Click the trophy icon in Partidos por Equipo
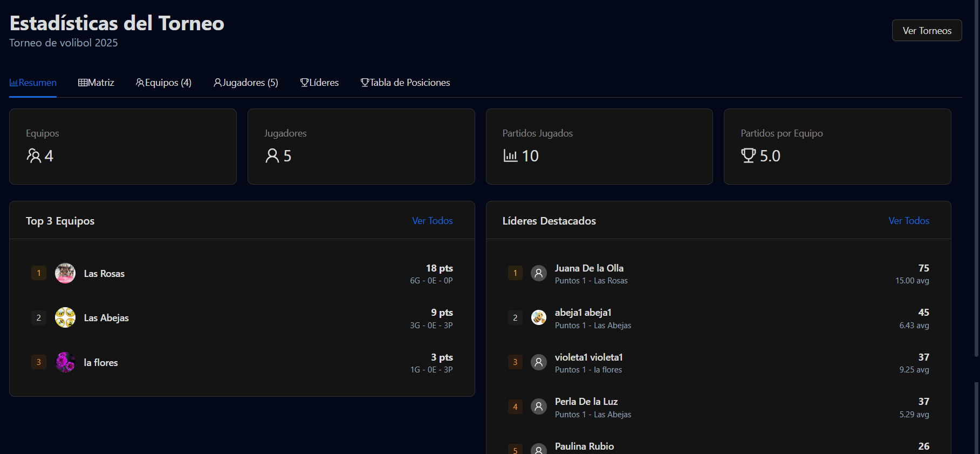This screenshot has height=454, width=980. point(748,155)
